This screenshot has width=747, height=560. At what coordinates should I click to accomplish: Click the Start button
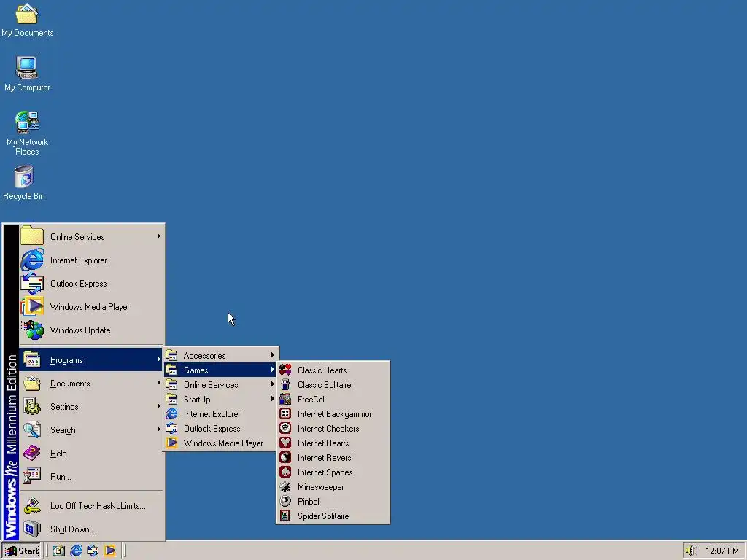[x=21, y=551]
